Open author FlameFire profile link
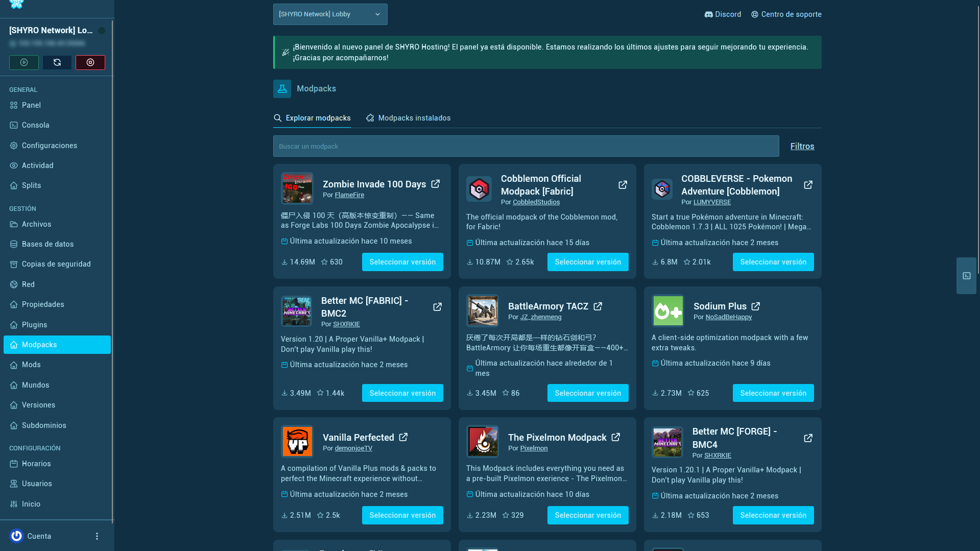The height and width of the screenshot is (551, 980). [349, 195]
